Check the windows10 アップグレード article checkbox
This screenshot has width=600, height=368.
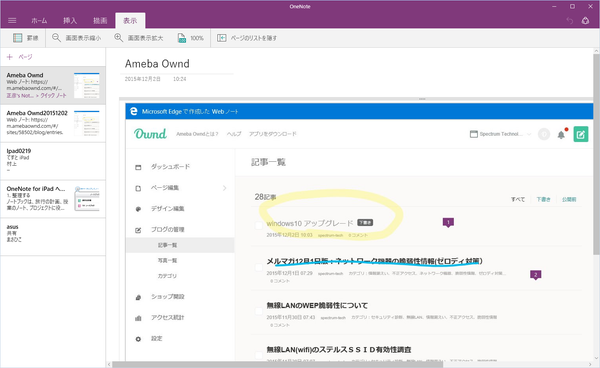[259, 226]
